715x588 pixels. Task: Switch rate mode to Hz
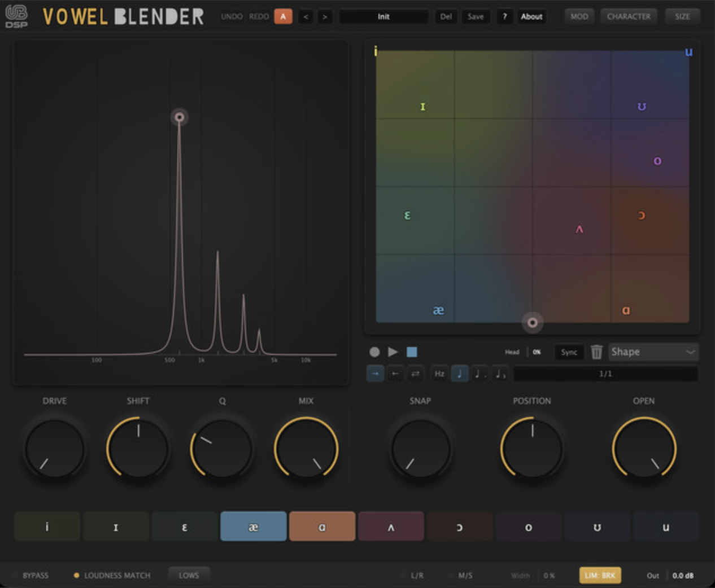pos(439,374)
